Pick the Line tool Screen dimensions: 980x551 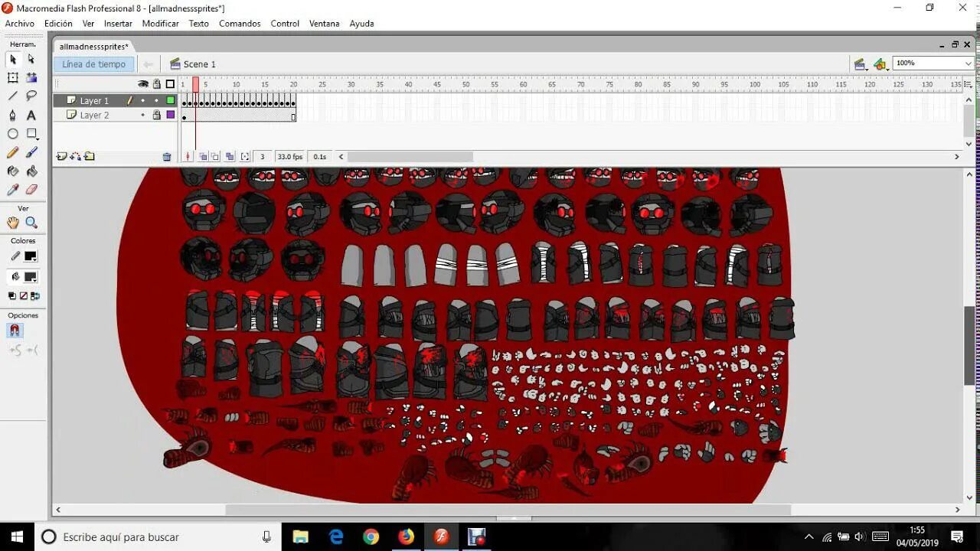[x=13, y=96]
